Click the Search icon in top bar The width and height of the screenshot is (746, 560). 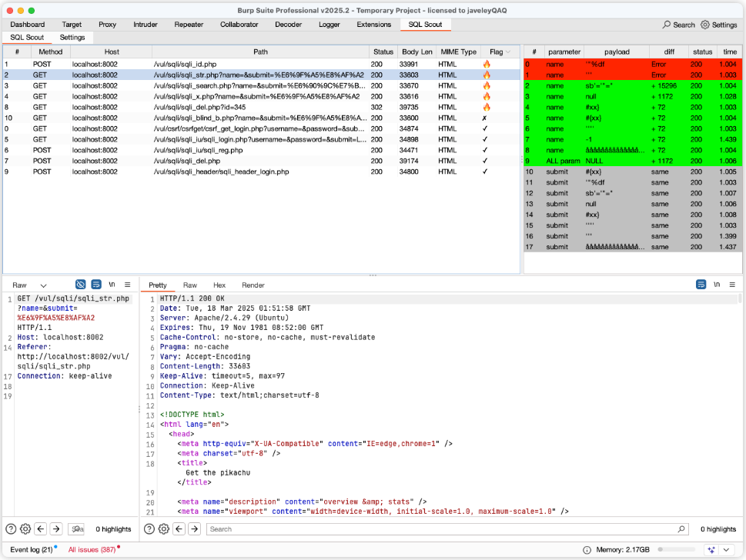(667, 25)
